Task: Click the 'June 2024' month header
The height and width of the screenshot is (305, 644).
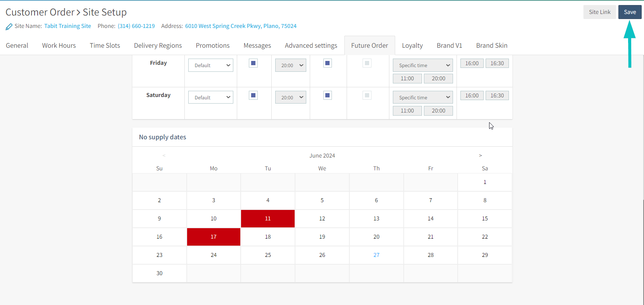Action: pyautogui.click(x=322, y=156)
